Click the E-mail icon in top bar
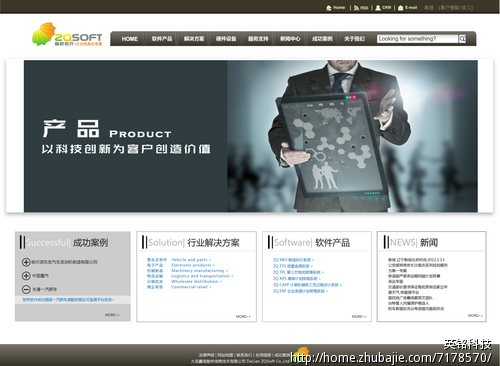 point(401,8)
